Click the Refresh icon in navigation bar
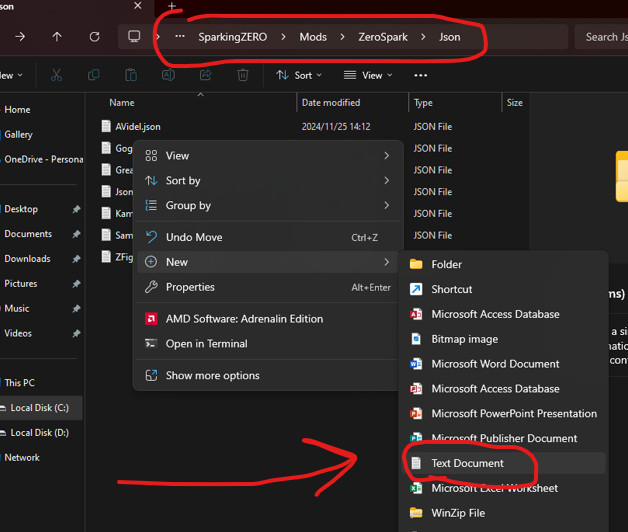 (94, 37)
